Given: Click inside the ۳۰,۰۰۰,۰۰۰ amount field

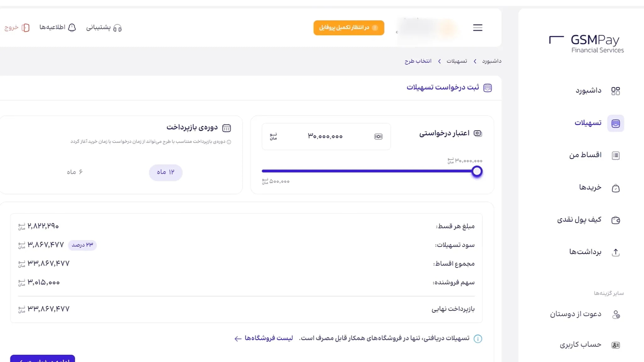Looking at the screenshot, I should pos(325,137).
